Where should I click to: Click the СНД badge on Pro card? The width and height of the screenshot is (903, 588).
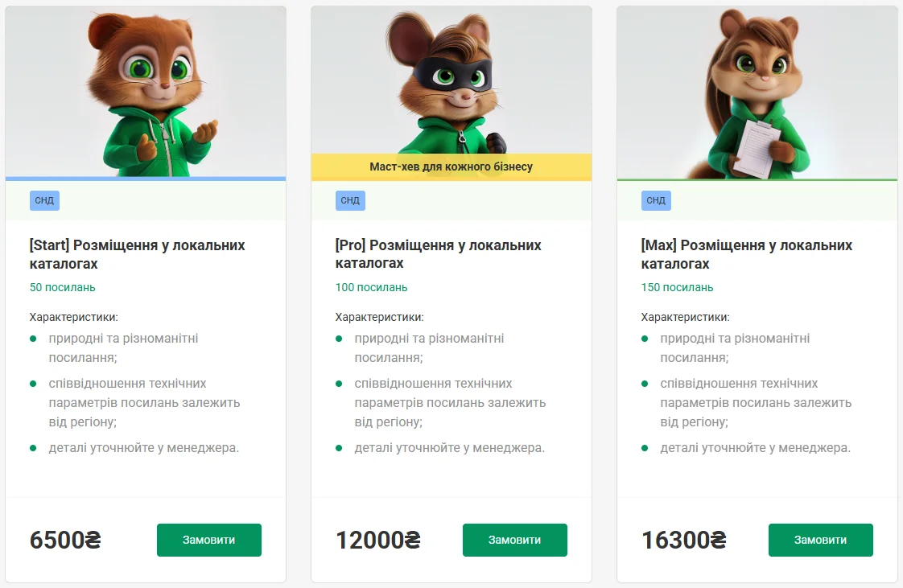pyautogui.click(x=350, y=200)
